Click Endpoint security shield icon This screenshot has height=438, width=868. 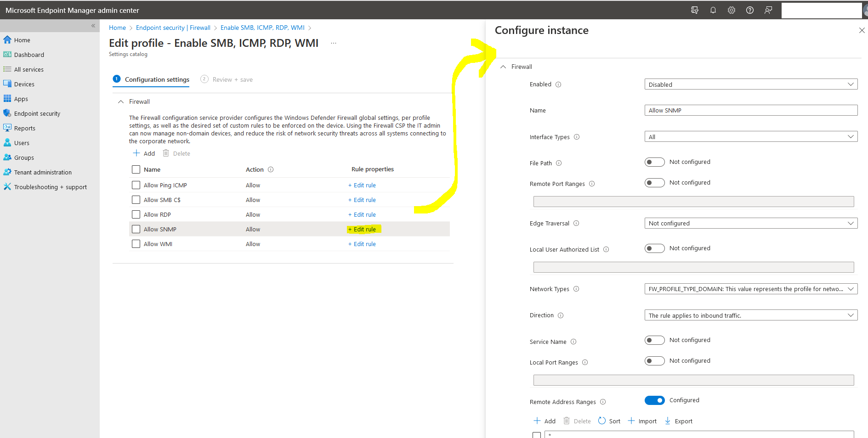coord(7,113)
